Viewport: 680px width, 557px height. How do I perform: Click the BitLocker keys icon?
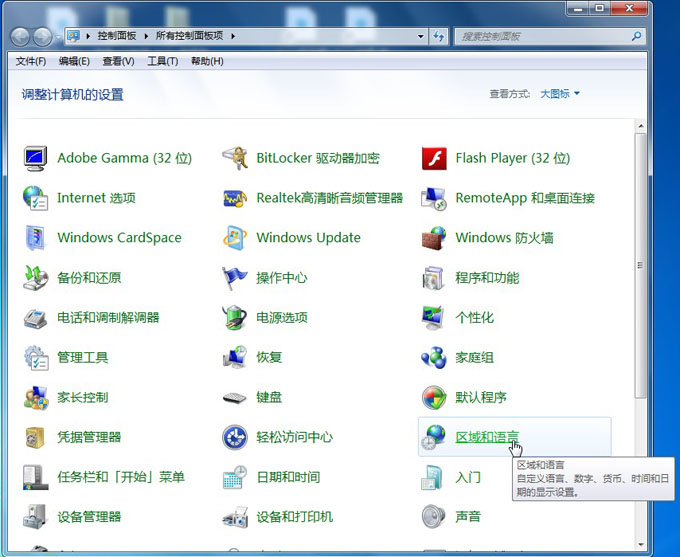(x=235, y=158)
